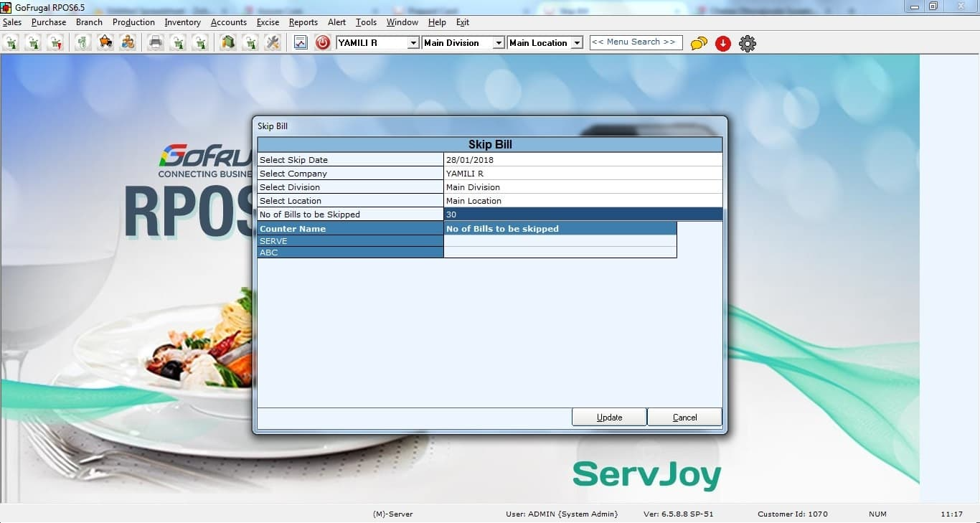Screen dimensions: 980x523
Task: Click the printer icon in toolbar
Action: point(156,43)
